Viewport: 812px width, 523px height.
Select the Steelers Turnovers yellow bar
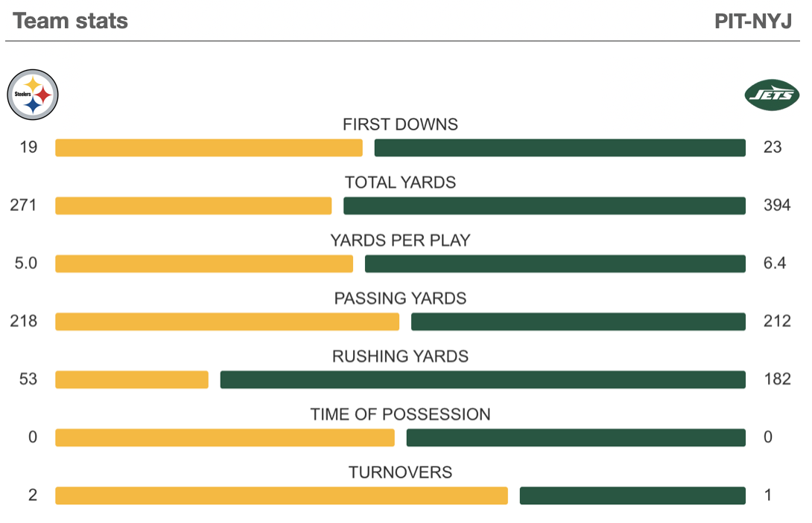[282, 496]
